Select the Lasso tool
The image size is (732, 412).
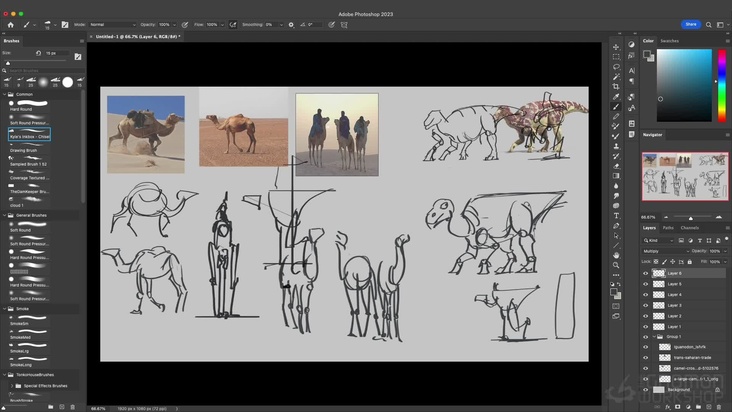[616, 67]
